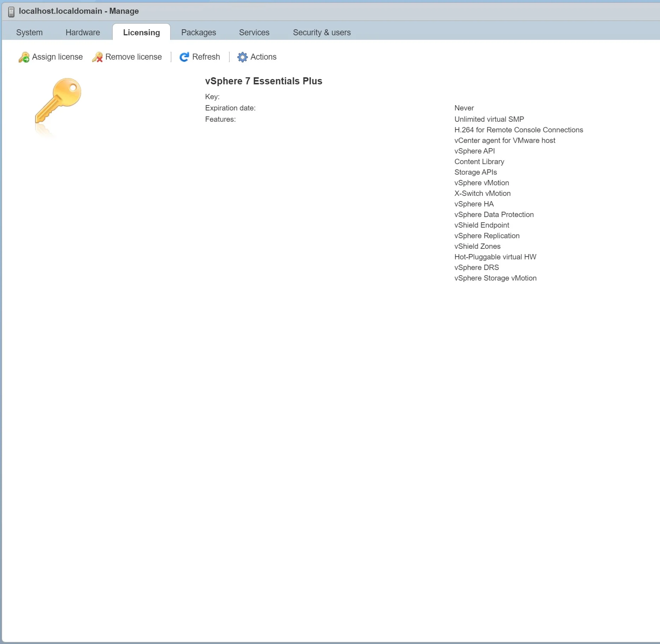The height and width of the screenshot is (644, 660).
Task: Click the Never expiration date value
Action: pos(464,108)
